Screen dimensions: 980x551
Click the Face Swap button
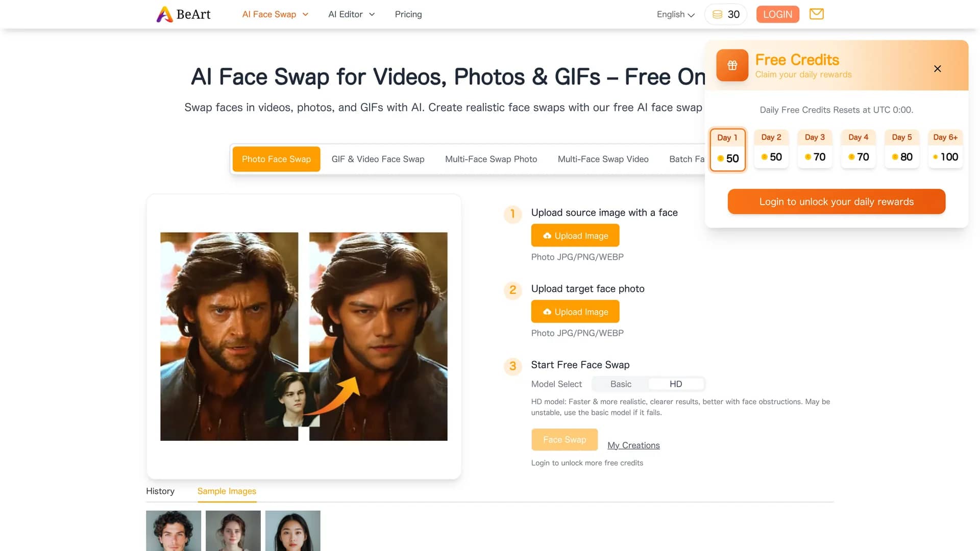coord(564,440)
